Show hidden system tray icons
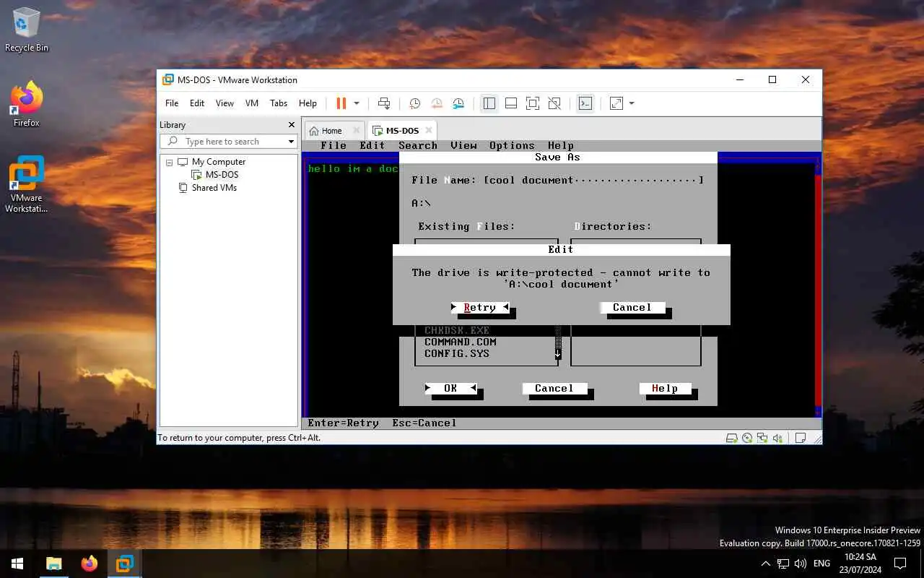The height and width of the screenshot is (578, 924). (x=766, y=564)
